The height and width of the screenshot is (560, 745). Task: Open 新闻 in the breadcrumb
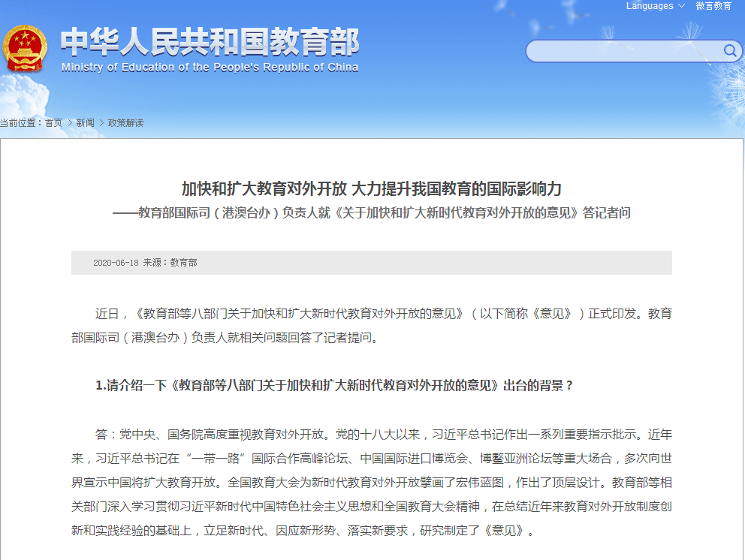[x=85, y=122]
